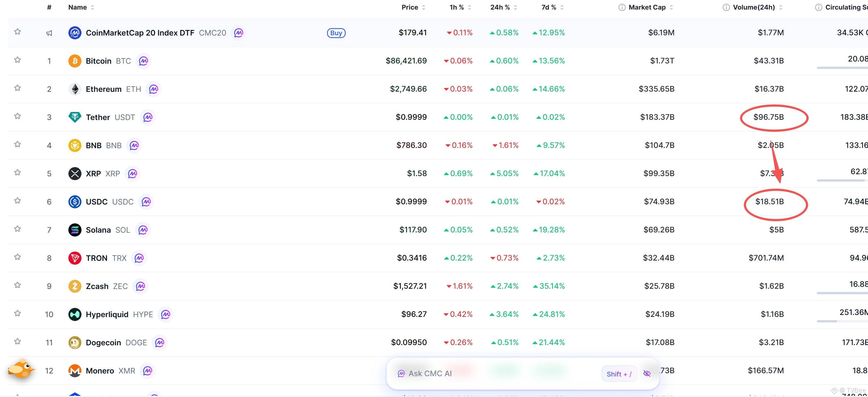This screenshot has height=397, width=868.
Task: Toggle the XRP watchlist star
Action: (x=18, y=173)
